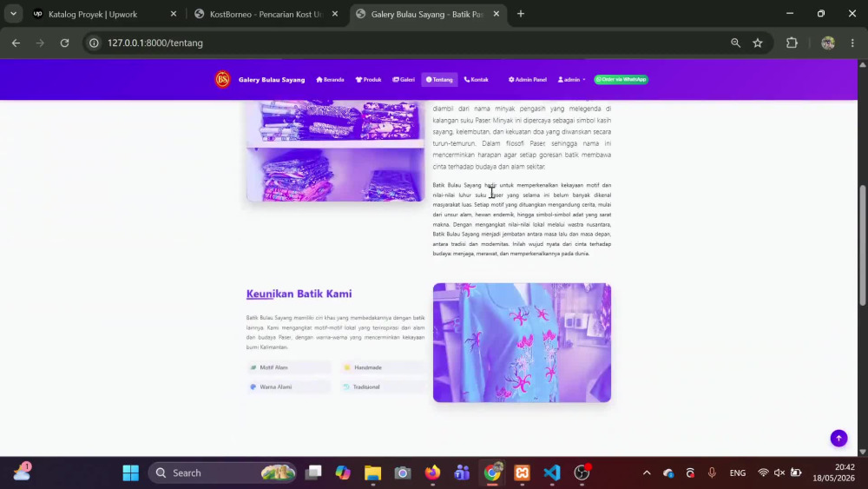Open the zoom magnifier in address bar
The height and width of the screenshot is (489, 868).
(x=735, y=43)
